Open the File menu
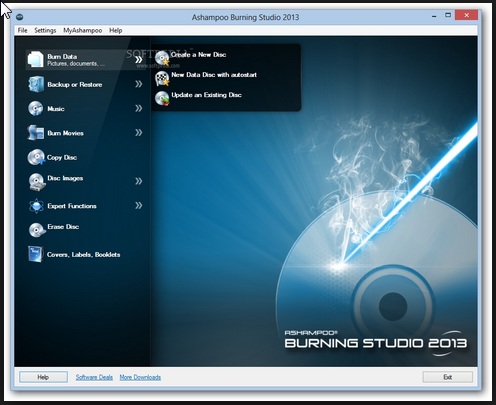 [x=22, y=30]
